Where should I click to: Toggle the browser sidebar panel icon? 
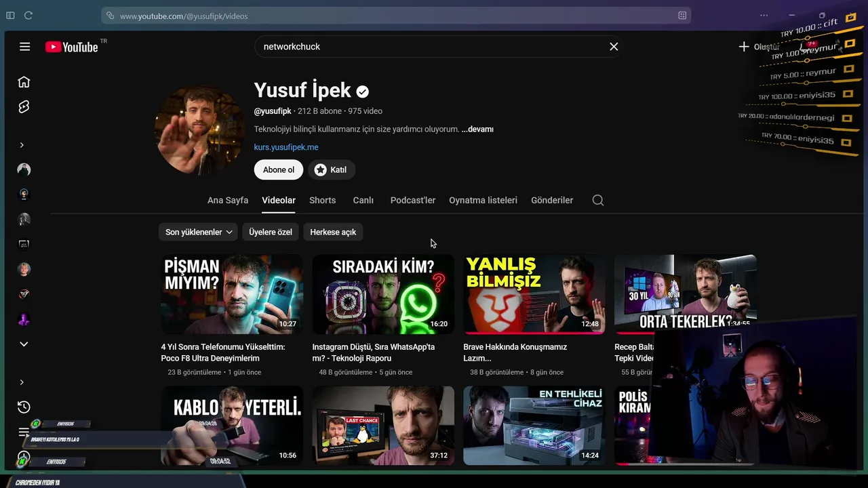pyautogui.click(x=10, y=16)
